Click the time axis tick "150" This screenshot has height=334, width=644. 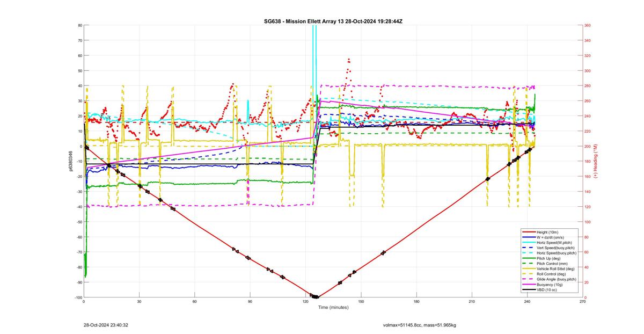361,302
